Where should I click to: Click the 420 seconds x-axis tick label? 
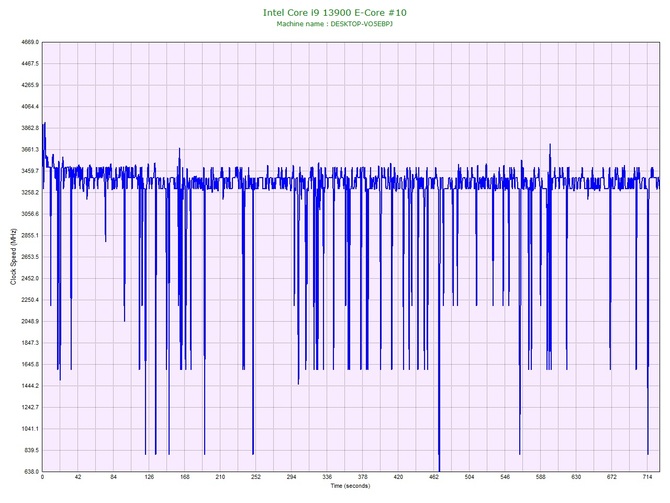coord(398,477)
